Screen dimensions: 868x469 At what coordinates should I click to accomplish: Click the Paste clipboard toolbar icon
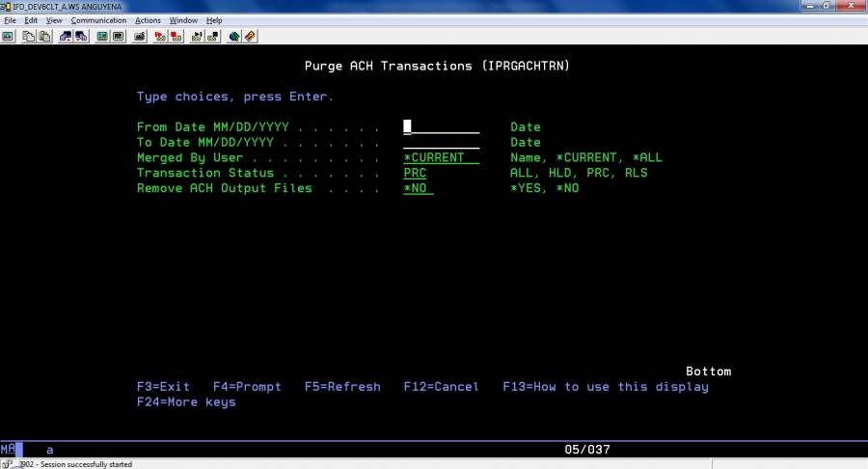[44, 37]
